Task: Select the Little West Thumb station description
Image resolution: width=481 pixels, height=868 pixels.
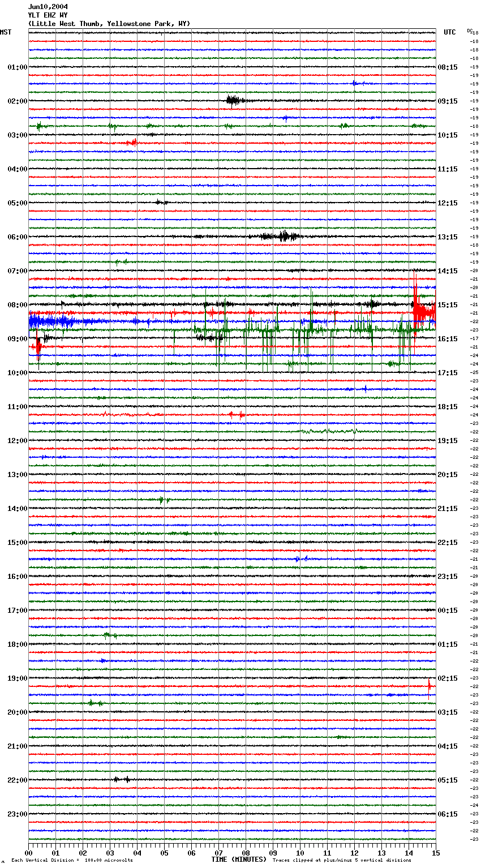Action: (109, 24)
